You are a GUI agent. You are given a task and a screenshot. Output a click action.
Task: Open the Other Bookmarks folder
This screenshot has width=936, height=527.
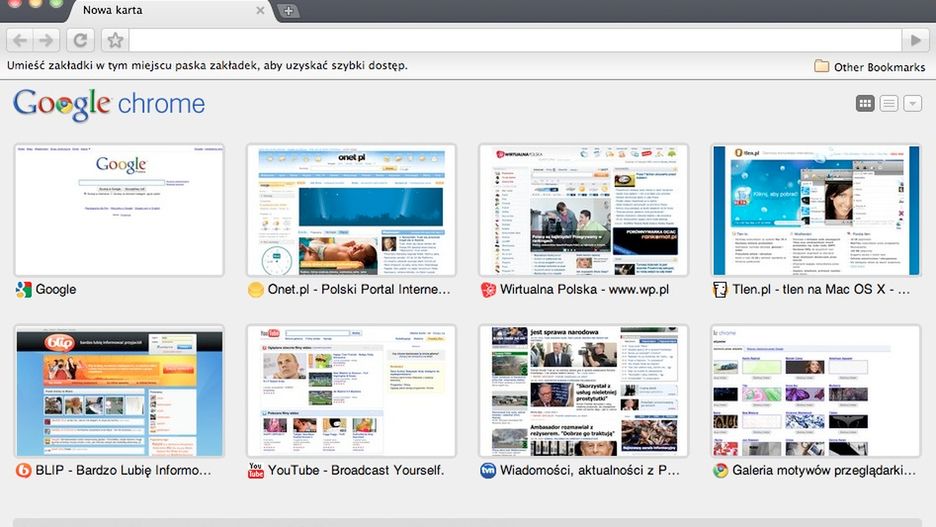tap(870, 67)
